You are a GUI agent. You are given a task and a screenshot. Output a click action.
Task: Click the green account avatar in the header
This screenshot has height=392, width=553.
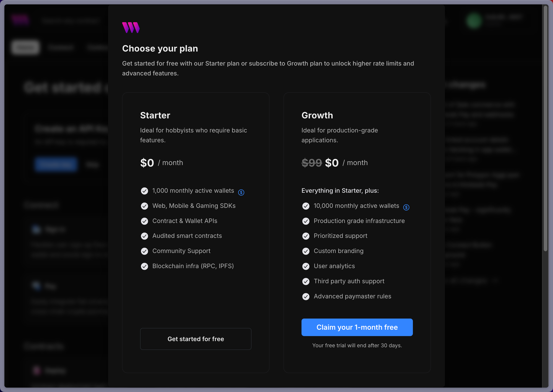474,21
